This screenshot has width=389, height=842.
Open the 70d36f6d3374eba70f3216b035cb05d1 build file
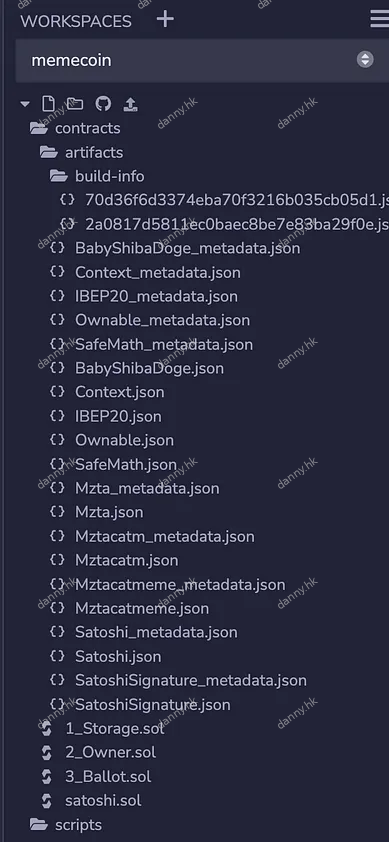[237, 200]
